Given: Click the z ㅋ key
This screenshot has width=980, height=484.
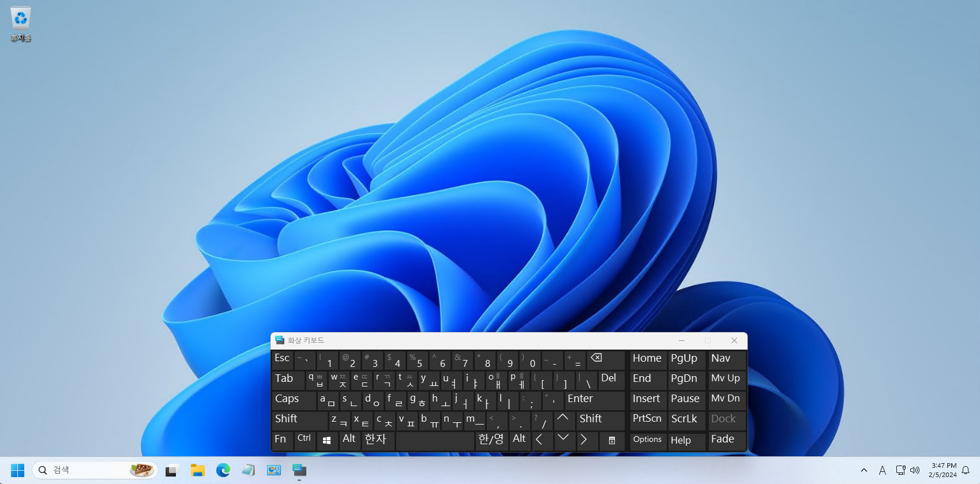Looking at the screenshot, I should point(339,421).
